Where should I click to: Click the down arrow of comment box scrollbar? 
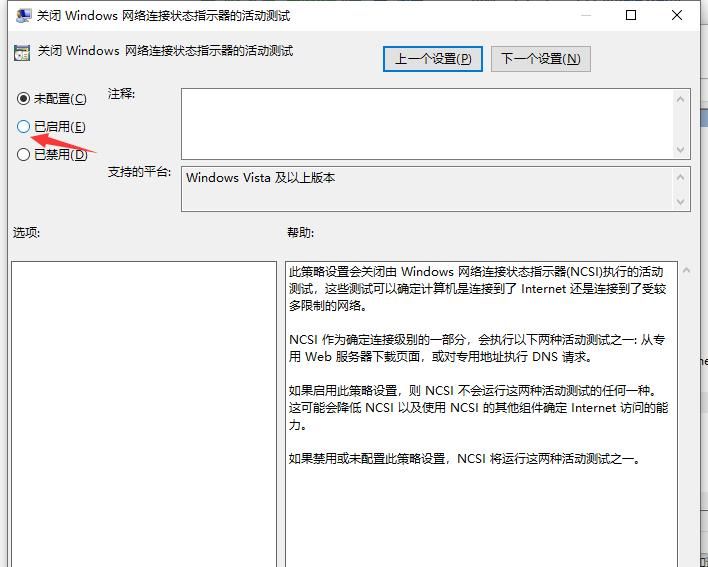click(x=681, y=149)
